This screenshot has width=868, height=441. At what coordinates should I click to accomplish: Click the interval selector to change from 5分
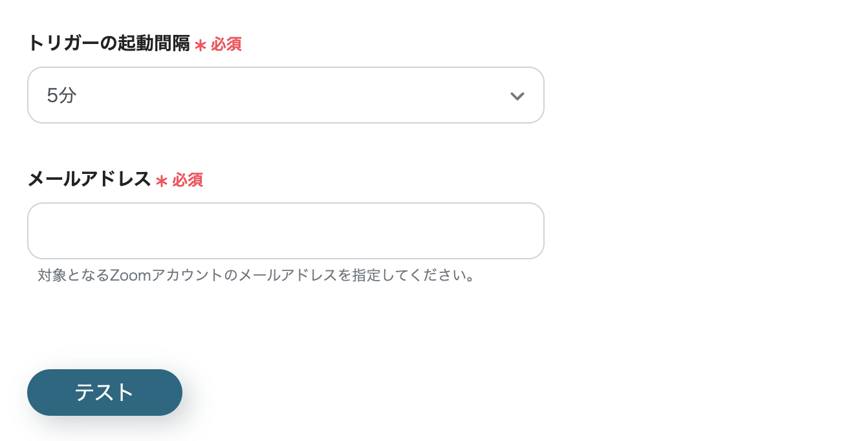(x=286, y=95)
